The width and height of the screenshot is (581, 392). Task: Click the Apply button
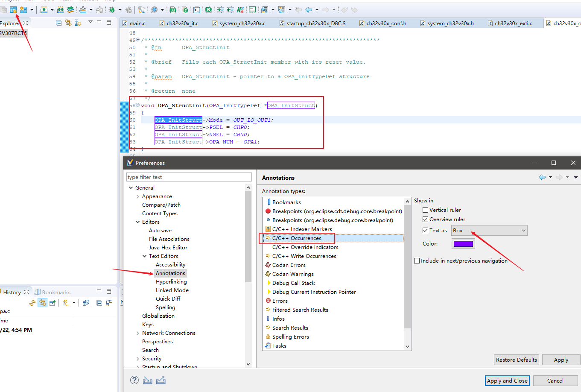(x=561, y=360)
